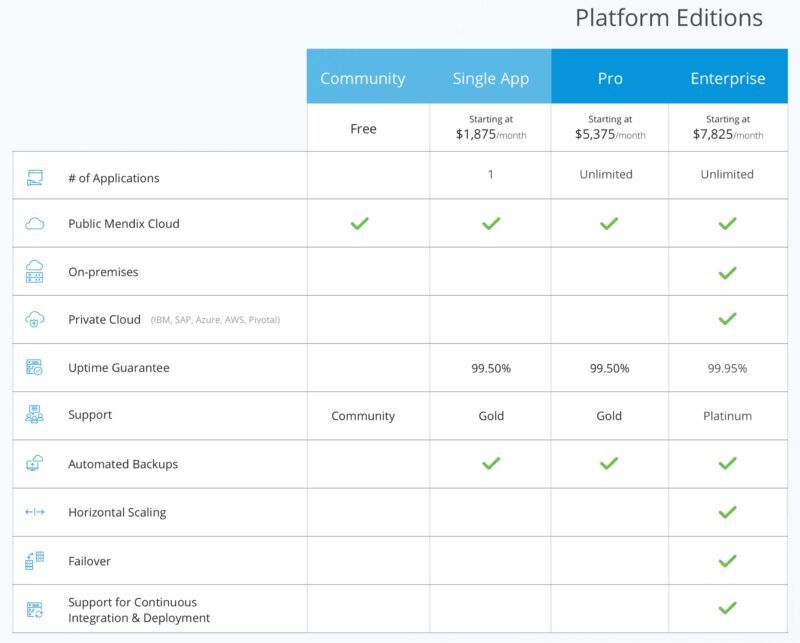The width and height of the screenshot is (800, 643).
Task: Click the Uptime Guarantee icon
Action: [35, 367]
